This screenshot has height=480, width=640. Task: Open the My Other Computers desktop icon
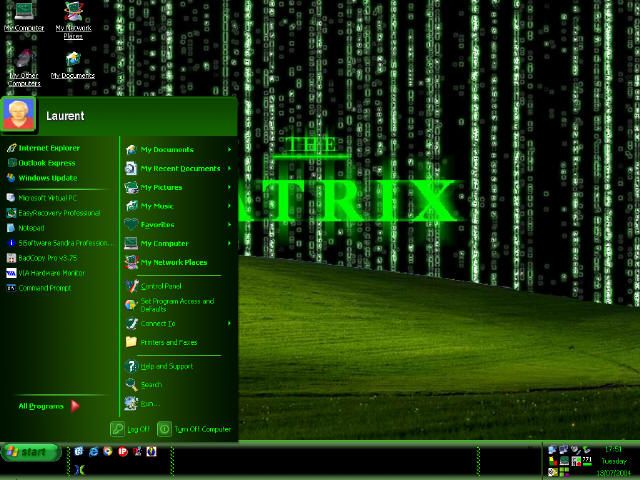24,68
